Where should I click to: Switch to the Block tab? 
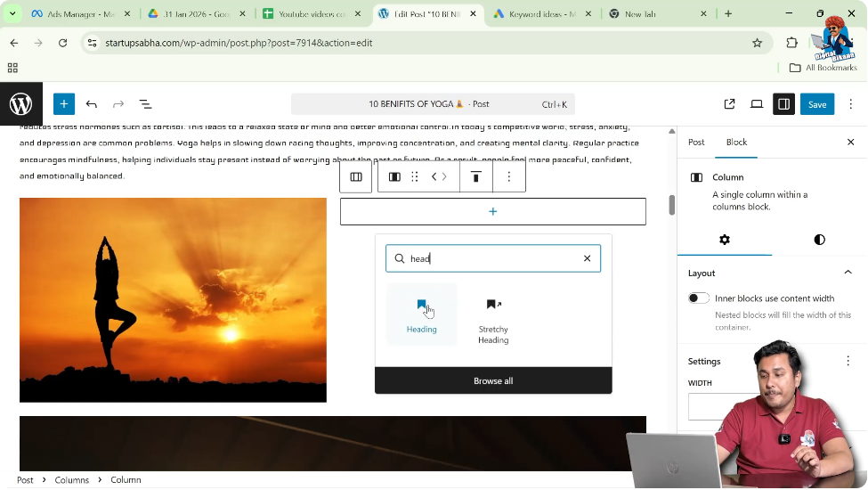(736, 143)
